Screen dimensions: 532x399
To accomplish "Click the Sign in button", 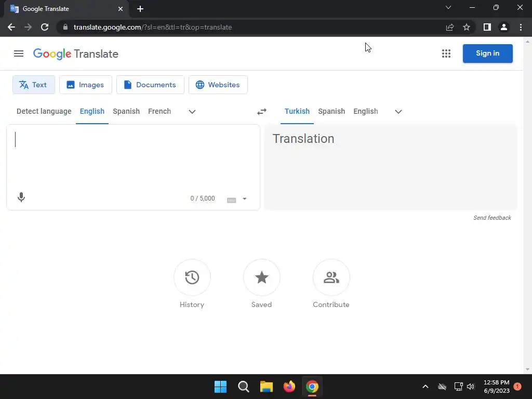I will [487, 54].
